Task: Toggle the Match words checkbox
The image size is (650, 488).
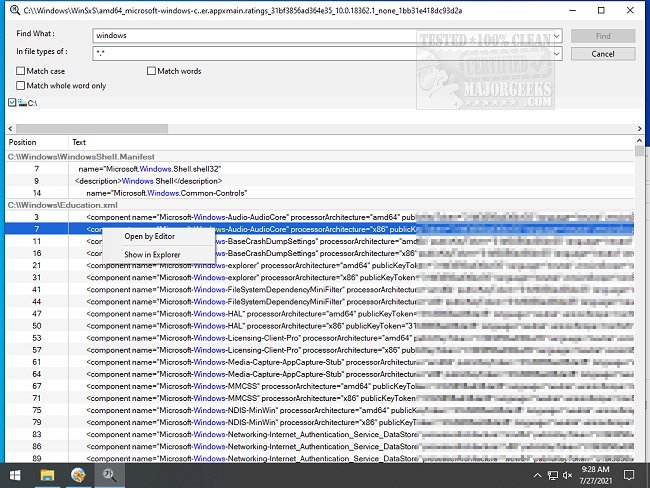Action: 151,71
